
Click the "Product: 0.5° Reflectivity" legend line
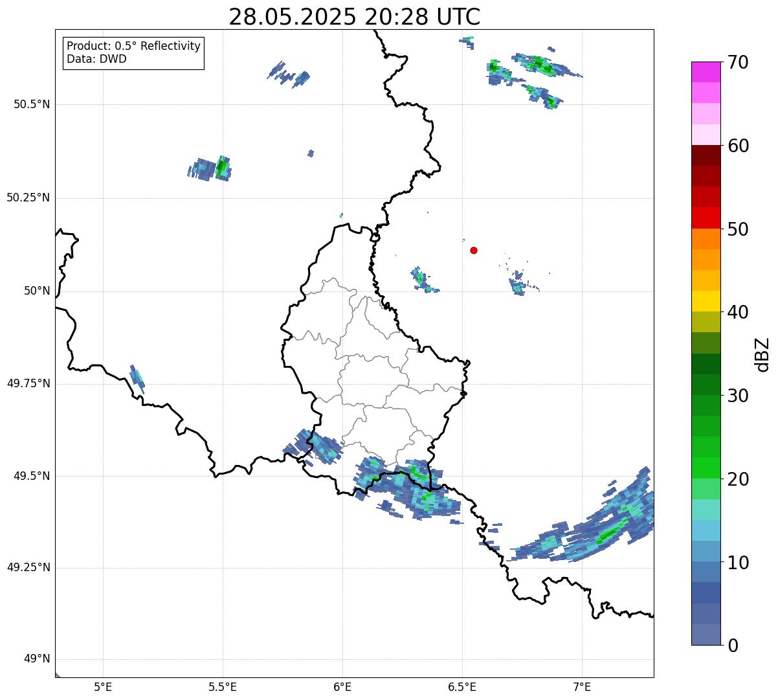pyautogui.click(x=134, y=47)
